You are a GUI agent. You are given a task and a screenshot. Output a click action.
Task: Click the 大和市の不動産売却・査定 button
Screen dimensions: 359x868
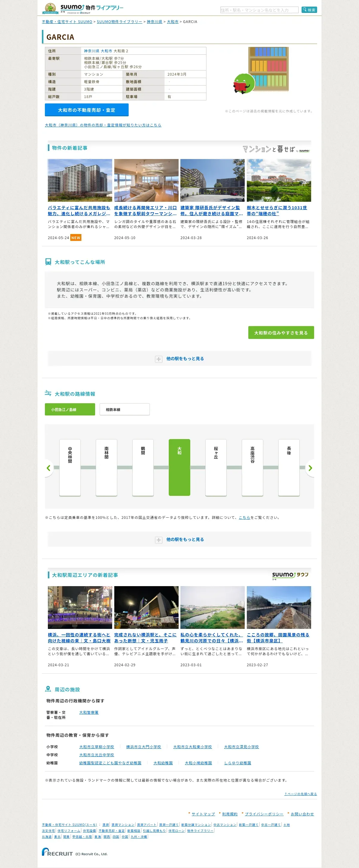click(x=87, y=110)
